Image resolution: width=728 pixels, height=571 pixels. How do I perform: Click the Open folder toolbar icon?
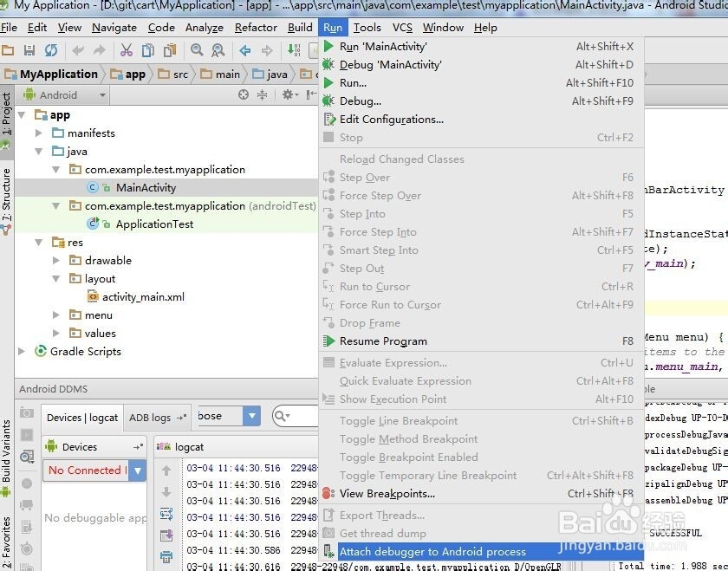pyautogui.click(x=8, y=50)
